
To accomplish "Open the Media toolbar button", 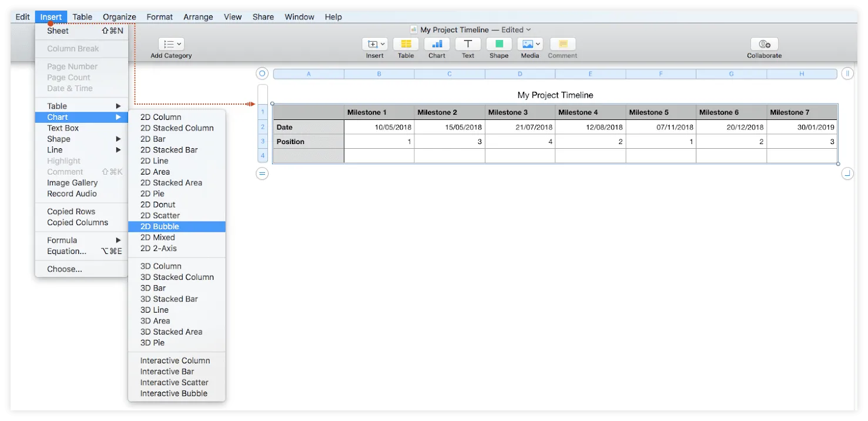I will coord(529,44).
